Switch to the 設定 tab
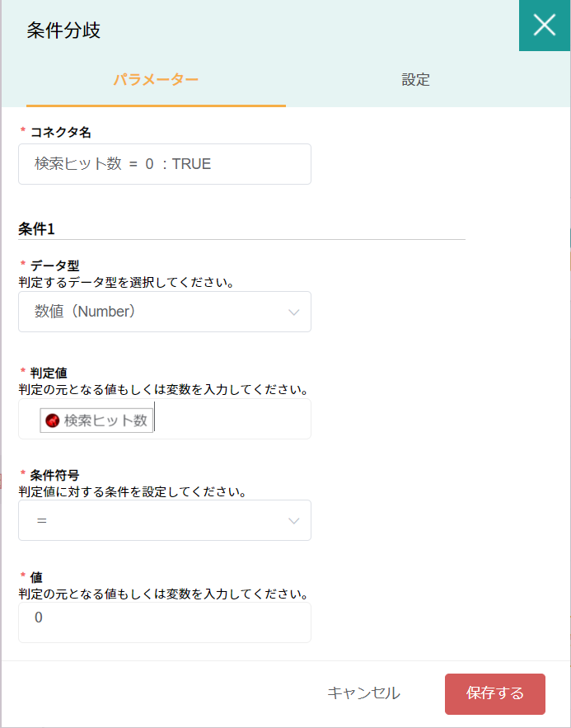 tap(415, 80)
